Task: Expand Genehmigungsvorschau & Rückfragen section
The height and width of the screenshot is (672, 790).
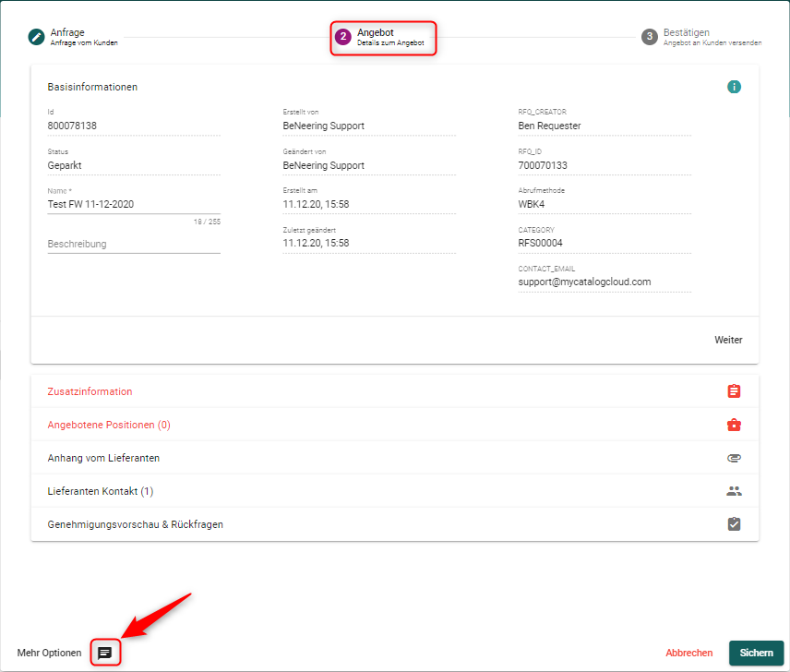Action: click(x=136, y=524)
